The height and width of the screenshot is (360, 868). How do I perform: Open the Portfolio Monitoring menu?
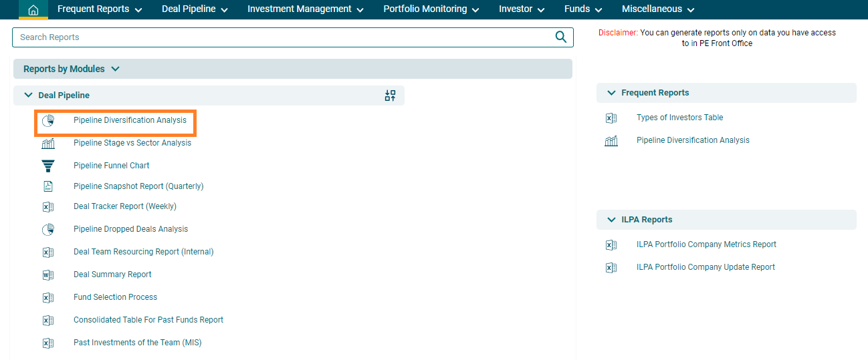[431, 9]
